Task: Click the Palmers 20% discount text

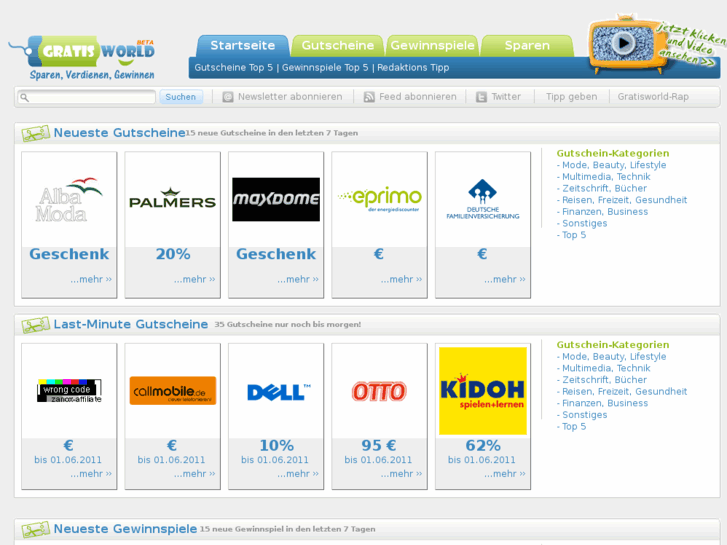Action: pyautogui.click(x=172, y=254)
